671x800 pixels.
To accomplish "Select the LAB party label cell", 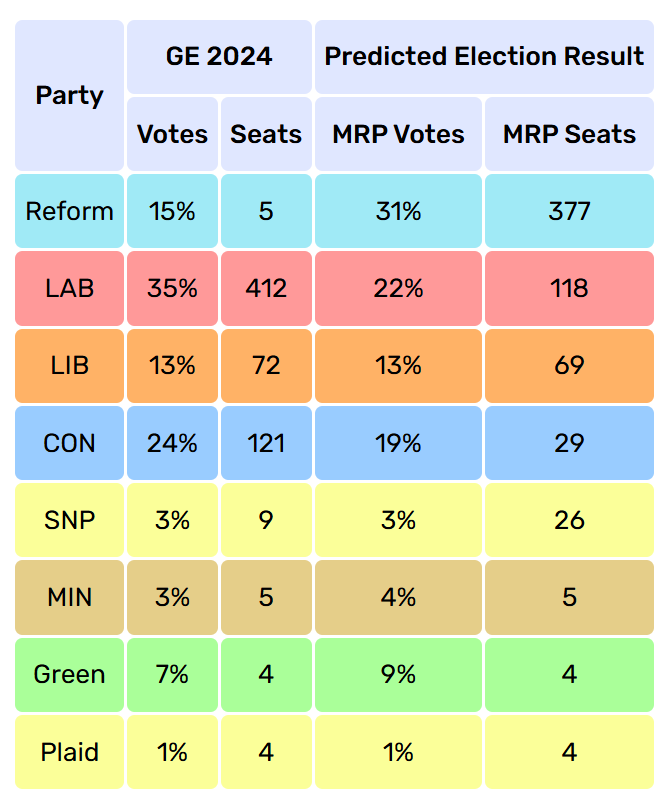I will pyautogui.click(x=70, y=288).
